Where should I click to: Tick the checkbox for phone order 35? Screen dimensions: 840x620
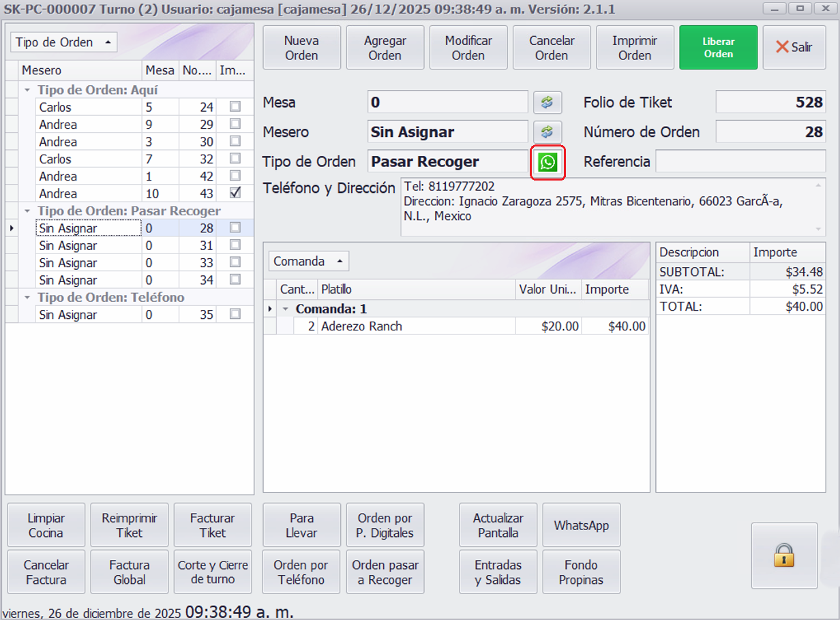(x=235, y=314)
